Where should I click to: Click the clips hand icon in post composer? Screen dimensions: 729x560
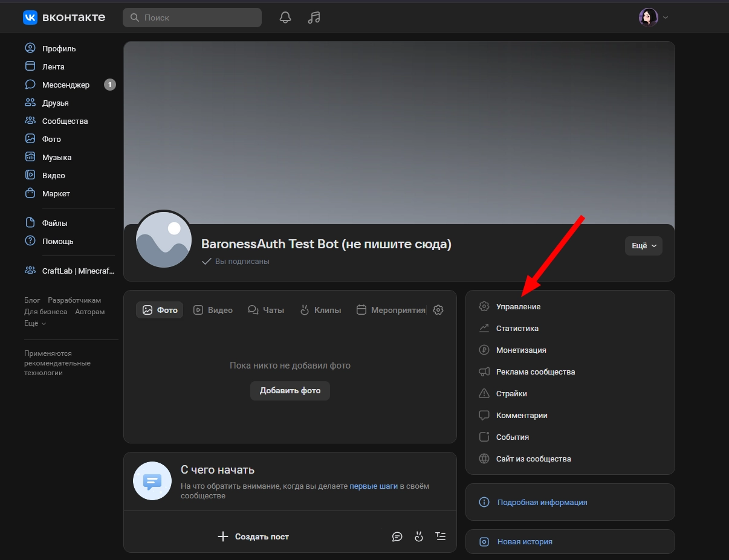419,536
